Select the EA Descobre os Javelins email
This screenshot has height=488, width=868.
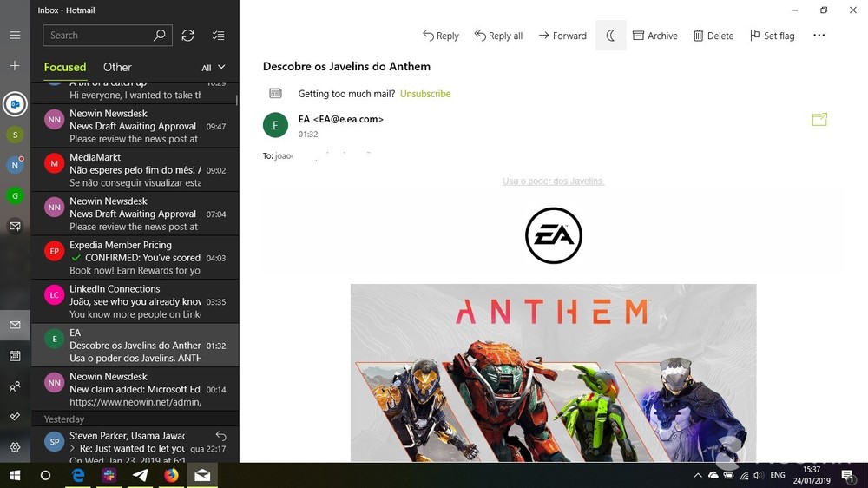point(135,345)
